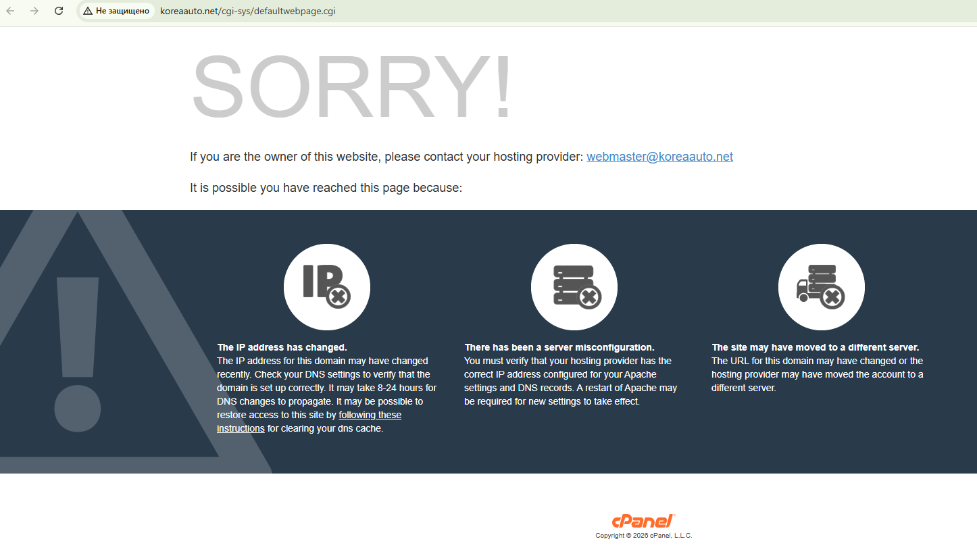Click 'It is possible you have reached' text

click(326, 188)
